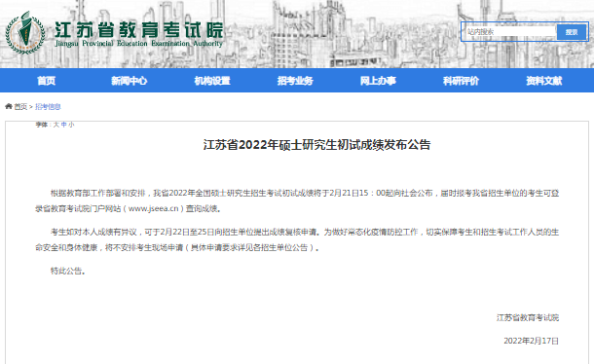Image resolution: width=594 pixels, height=364 pixels.
Task: Set font size to 中
Action: [63, 125]
